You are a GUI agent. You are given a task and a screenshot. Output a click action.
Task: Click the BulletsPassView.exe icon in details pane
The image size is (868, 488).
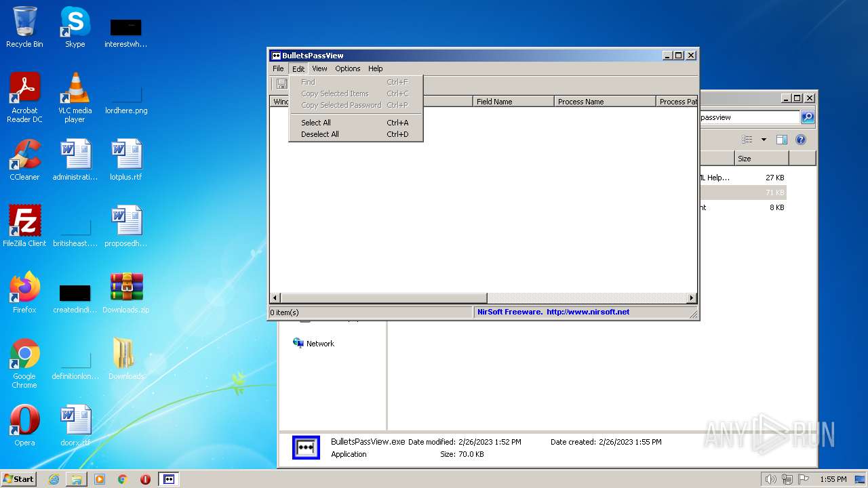tap(306, 447)
